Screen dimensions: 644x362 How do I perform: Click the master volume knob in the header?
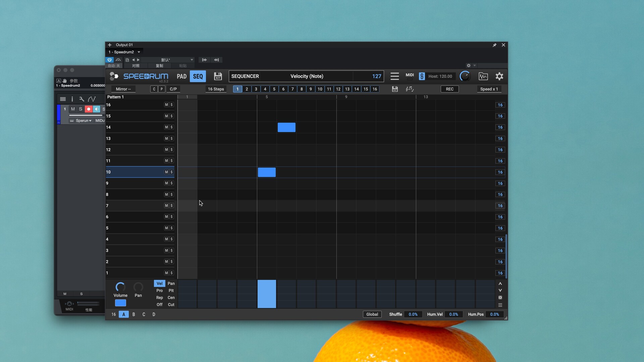(465, 76)
